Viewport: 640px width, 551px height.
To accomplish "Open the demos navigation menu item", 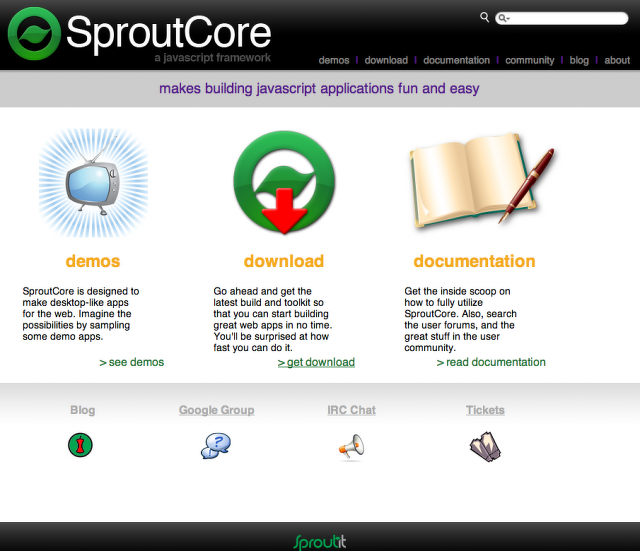I will click(334, 60).
